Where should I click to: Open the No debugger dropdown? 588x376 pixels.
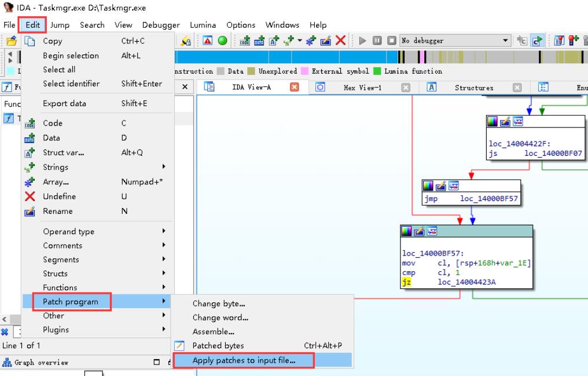[455, 41]
